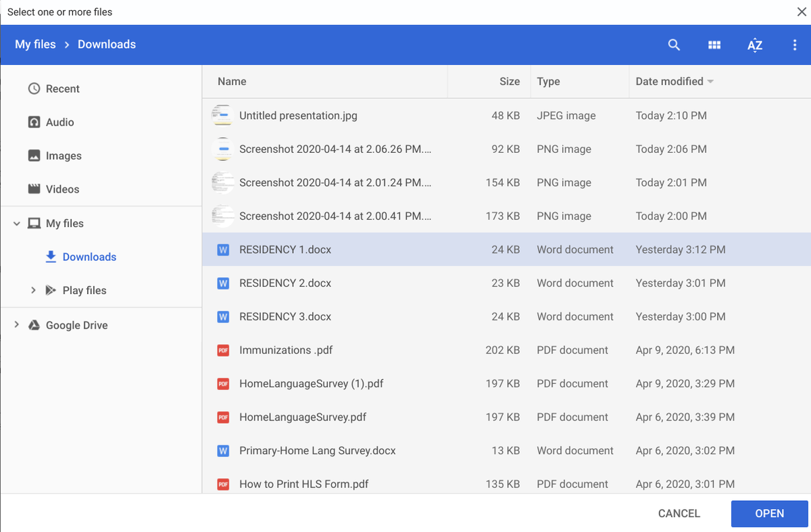The height and width of the screenshot is (532, 811).
Task: Click Untitled presentation.jpg thumbnail
Action: point(222,116)
